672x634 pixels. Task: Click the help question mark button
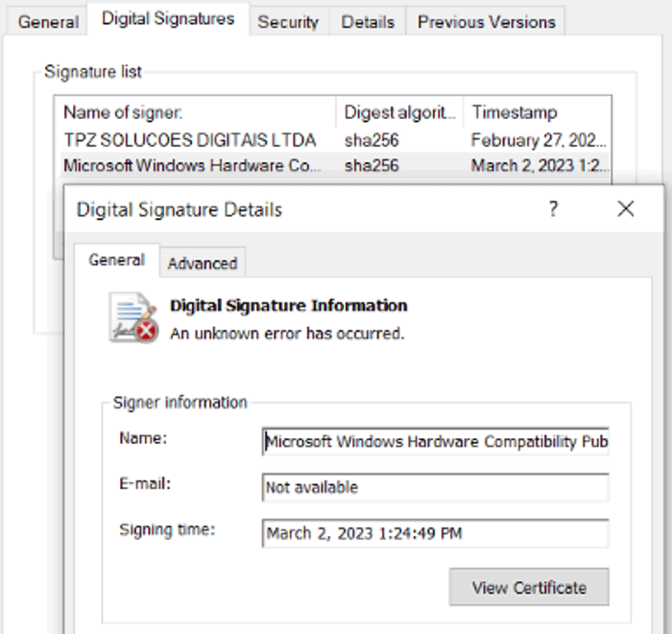coord(553,208)
